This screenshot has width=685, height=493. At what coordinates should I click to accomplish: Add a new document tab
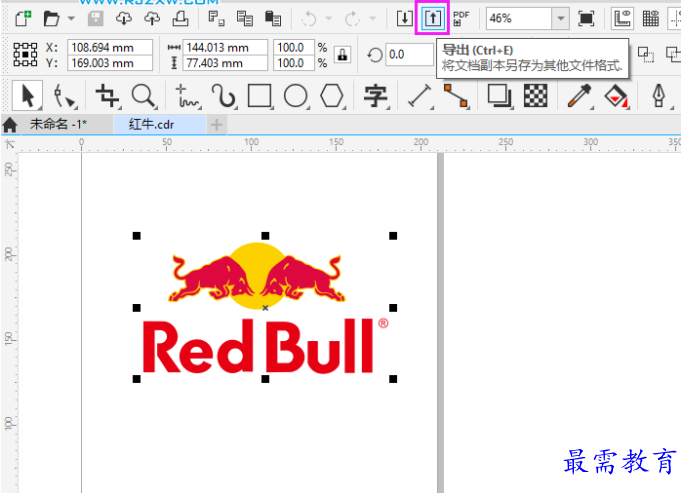click(x=216, y=125)
